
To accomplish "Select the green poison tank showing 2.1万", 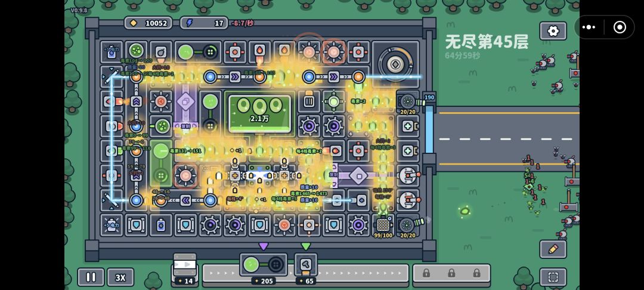I will 259,113.
